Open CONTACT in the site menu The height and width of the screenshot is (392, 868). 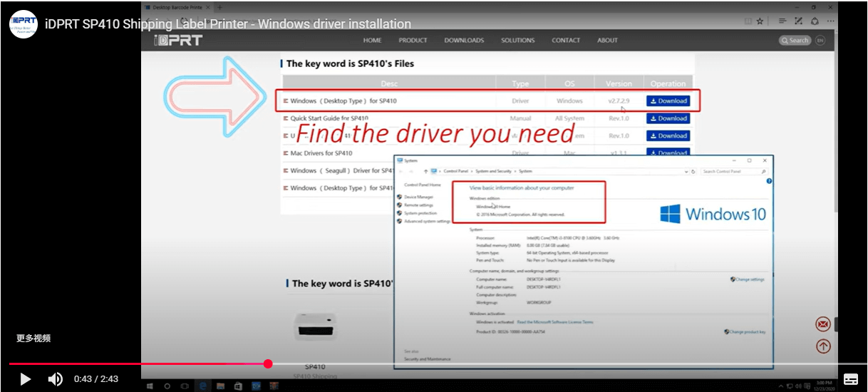[566, 41]
